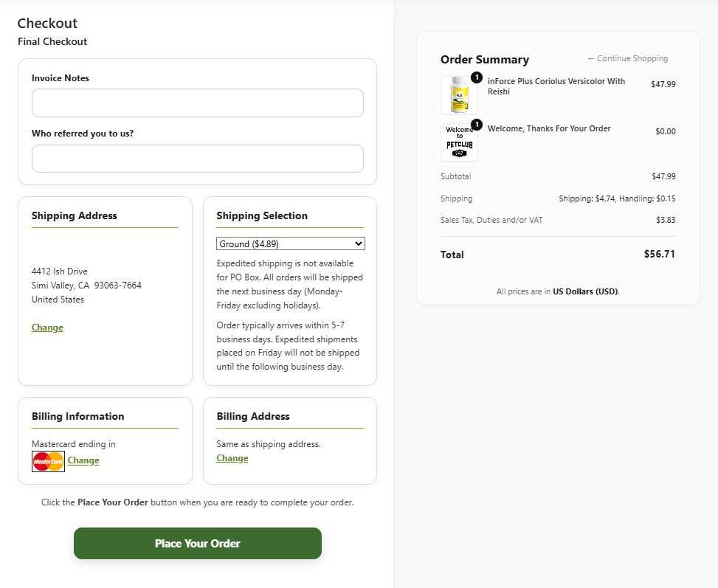The height and width of the screenshot is (588, 718).
Task: Follow the Continue Shopping link
Action: [628, 58]
